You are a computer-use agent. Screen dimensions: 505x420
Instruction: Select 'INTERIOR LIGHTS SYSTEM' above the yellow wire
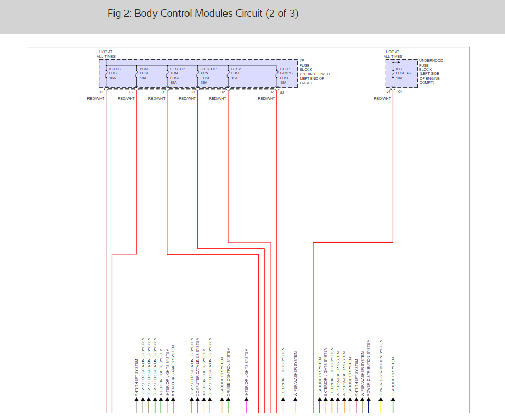coord(204,372)
